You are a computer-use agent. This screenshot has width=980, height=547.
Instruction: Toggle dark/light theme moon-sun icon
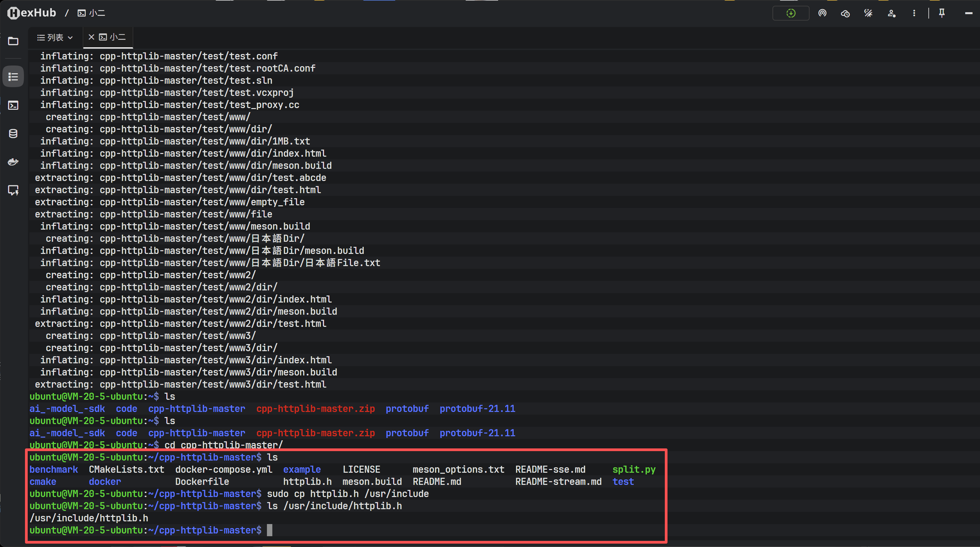click(868, 13)
